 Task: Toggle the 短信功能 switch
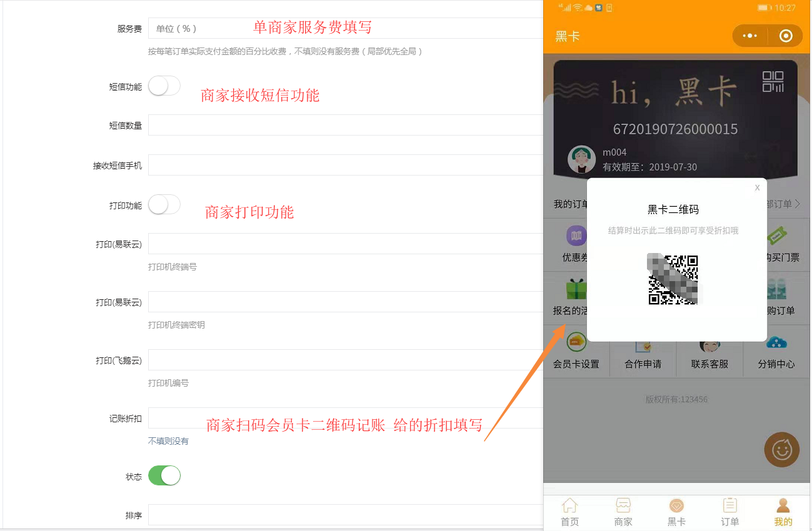coord(164,86)
